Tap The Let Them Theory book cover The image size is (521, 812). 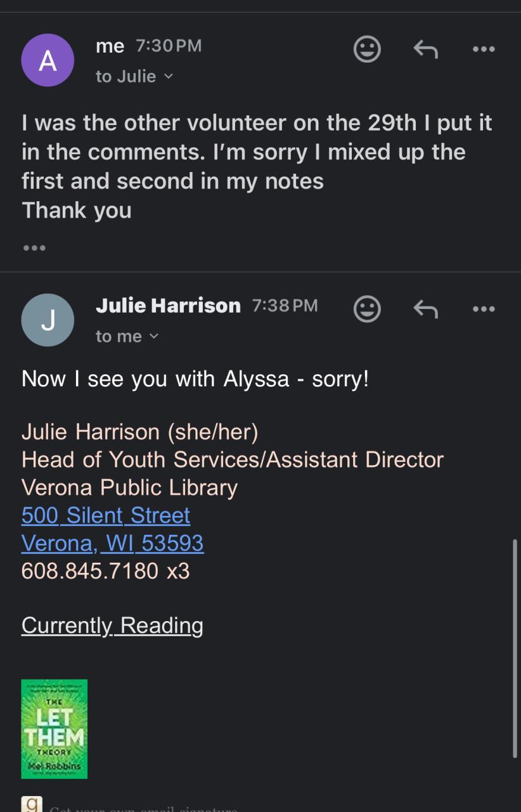pyautogui.click(x=55, y=729)
